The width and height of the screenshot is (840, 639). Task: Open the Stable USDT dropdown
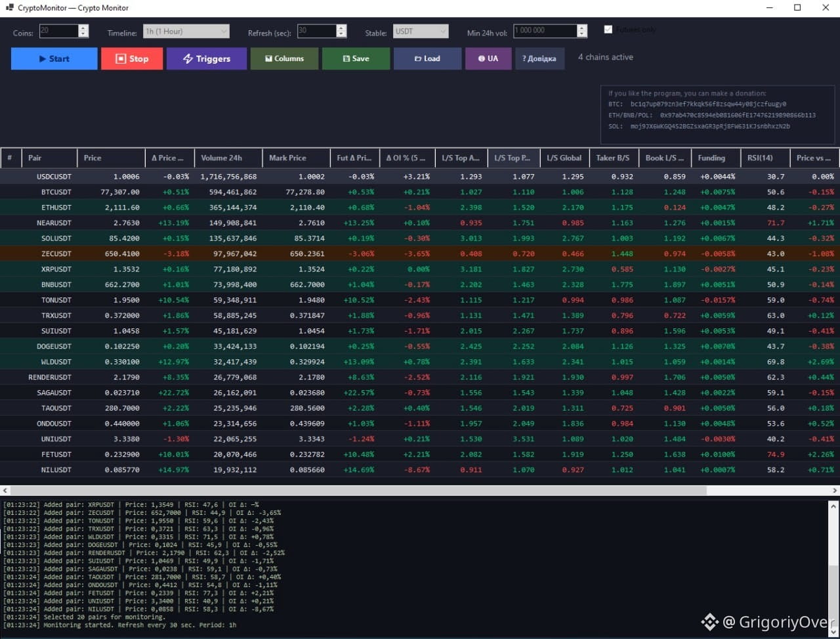pyautogui.click(x=421, y=31)
